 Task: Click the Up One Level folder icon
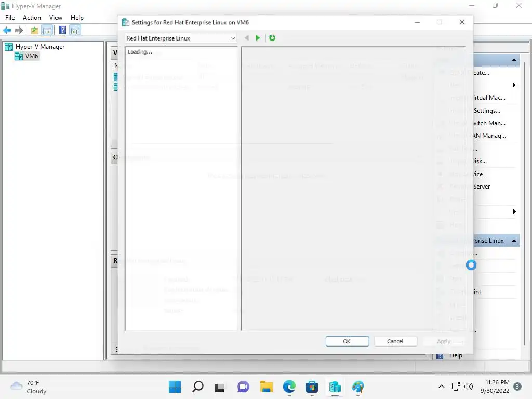(x=35, y=31)
